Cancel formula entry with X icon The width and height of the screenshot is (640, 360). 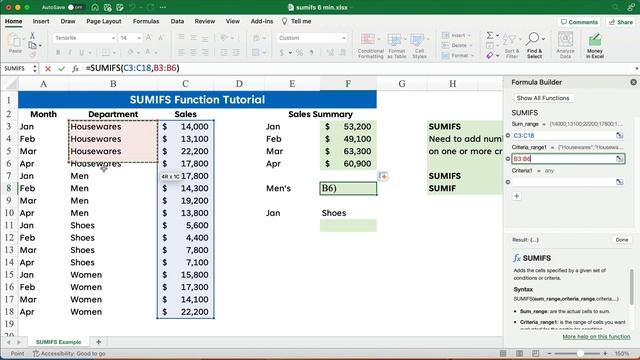48,69
